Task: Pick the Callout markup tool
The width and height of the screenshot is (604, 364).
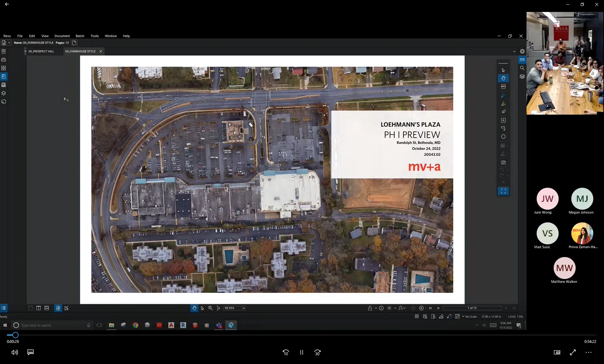Action: coord(503,128)
